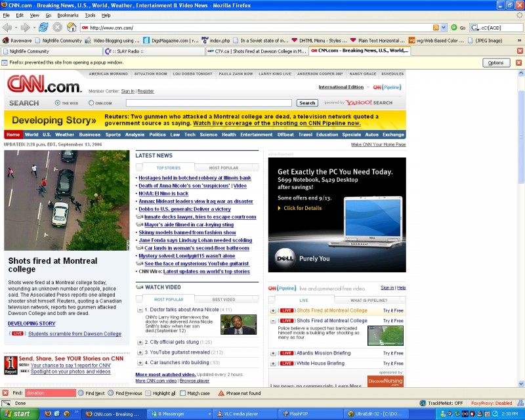Open the 'What is Pipeline?' tab
This screenshot has width=525, height=420.
(369, 301)
